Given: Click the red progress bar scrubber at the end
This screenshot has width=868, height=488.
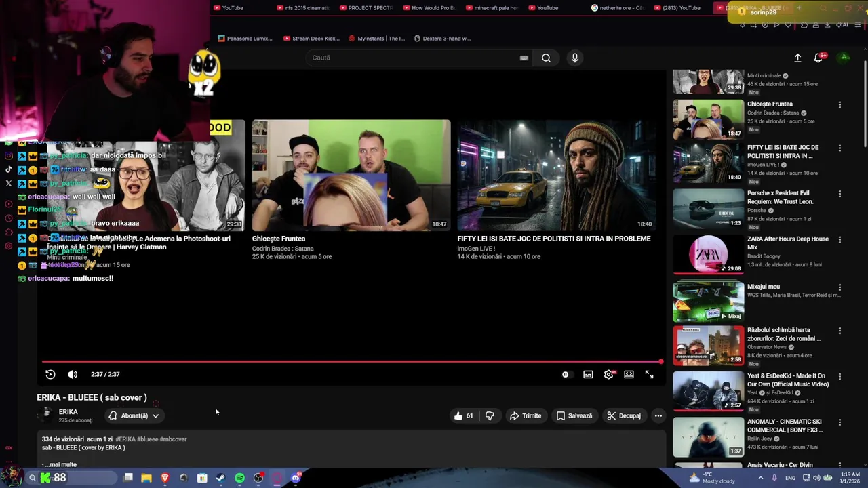Looking at the screenshot, I should click(660, 362).
